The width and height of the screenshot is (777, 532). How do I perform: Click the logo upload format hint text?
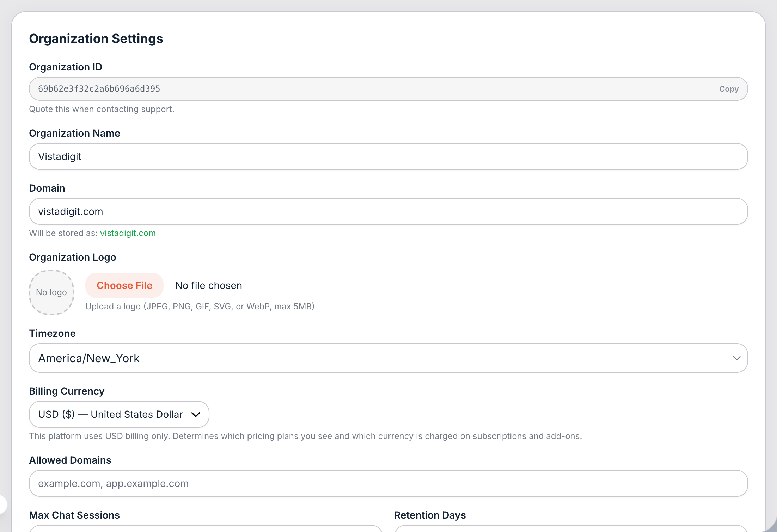pyautogui.click(x=200, y=307)
